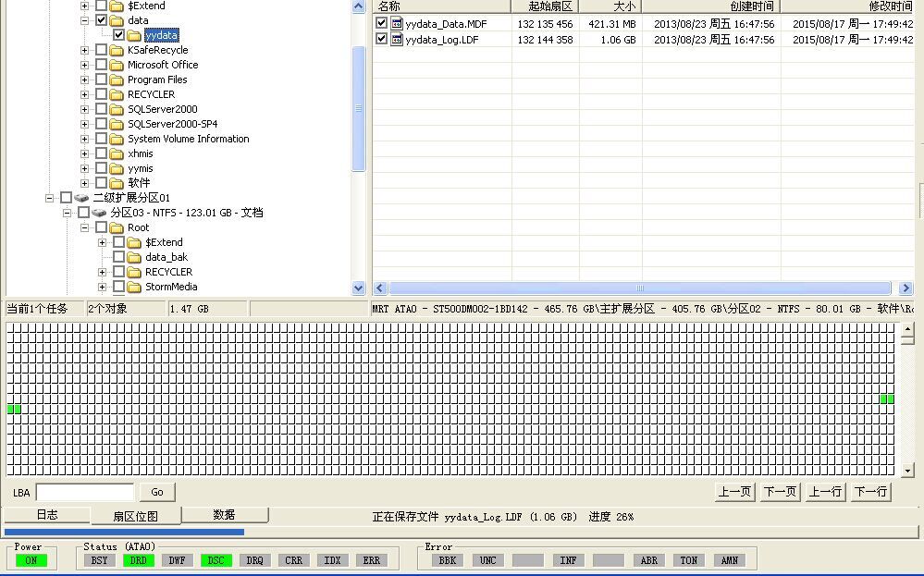Click the DRD status indicator
The image size is (924, 576).
pos(139,560)
